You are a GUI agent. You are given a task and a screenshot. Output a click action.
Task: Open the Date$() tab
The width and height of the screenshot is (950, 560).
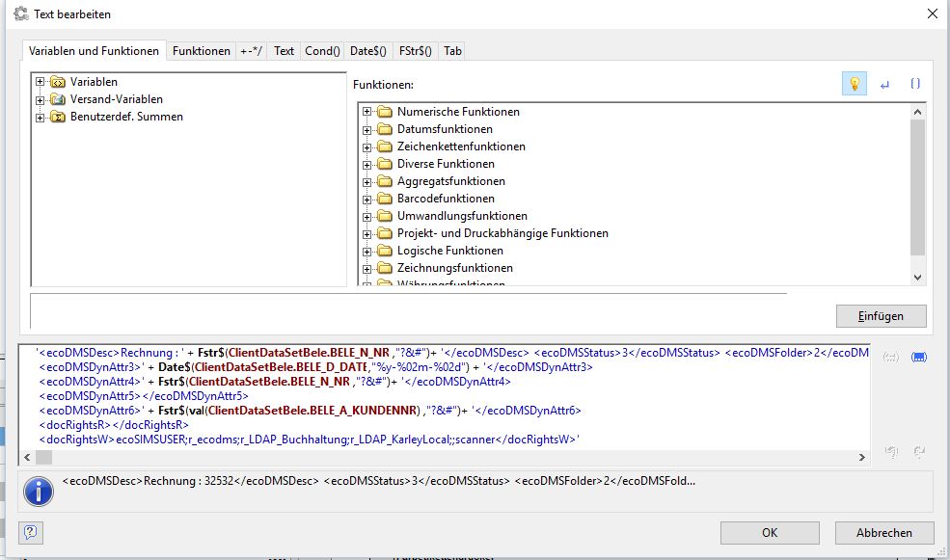(x=367, y=51)
